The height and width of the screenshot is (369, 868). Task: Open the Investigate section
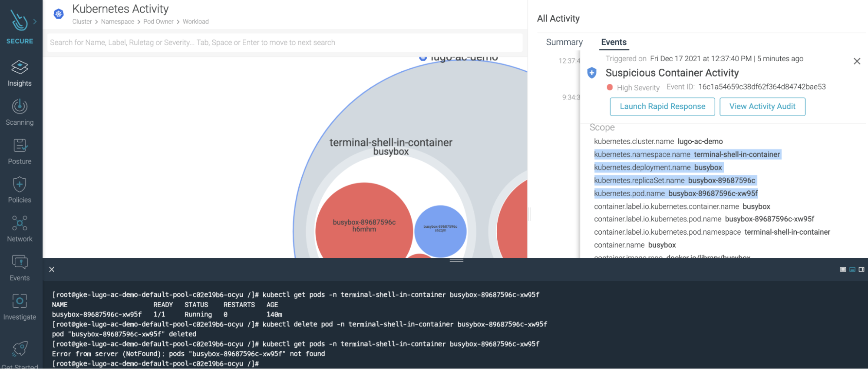point(20,307)
